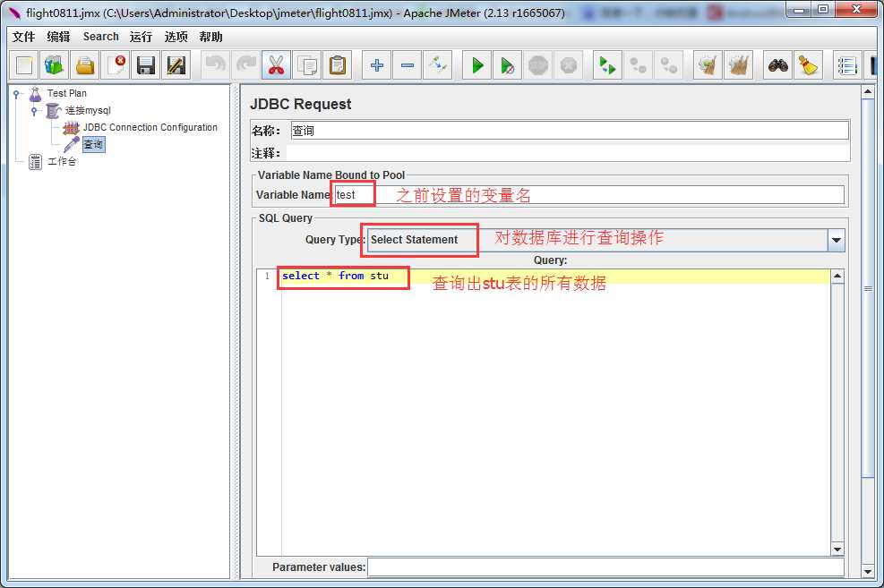Click the Close test plan icon
This screenshot has height=588, width=884.
116,66
